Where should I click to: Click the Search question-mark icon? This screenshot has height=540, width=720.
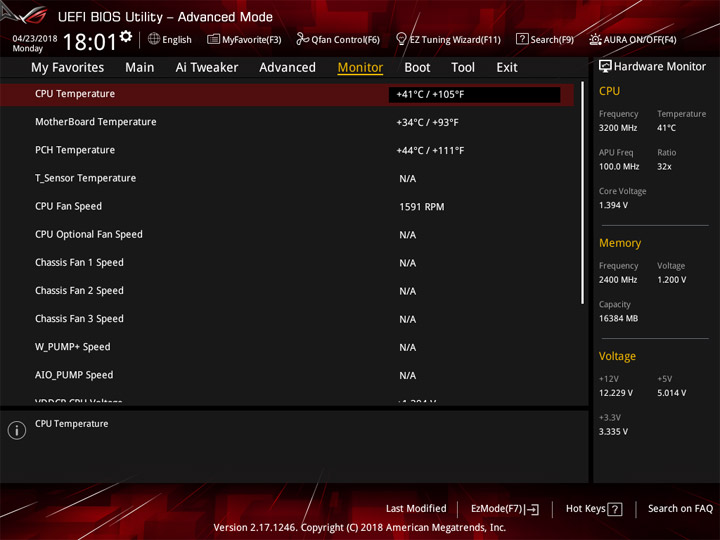coord(522,39)
